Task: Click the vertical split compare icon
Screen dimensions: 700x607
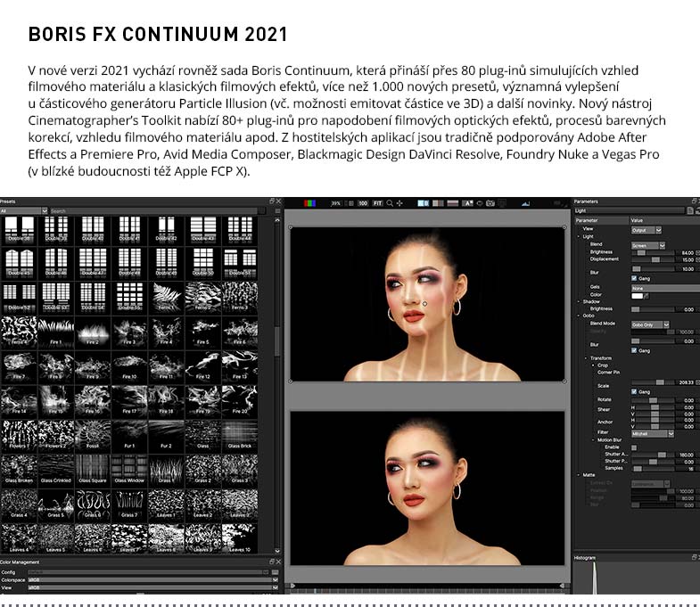Action: pyautogui.click(x=438, y=203)
